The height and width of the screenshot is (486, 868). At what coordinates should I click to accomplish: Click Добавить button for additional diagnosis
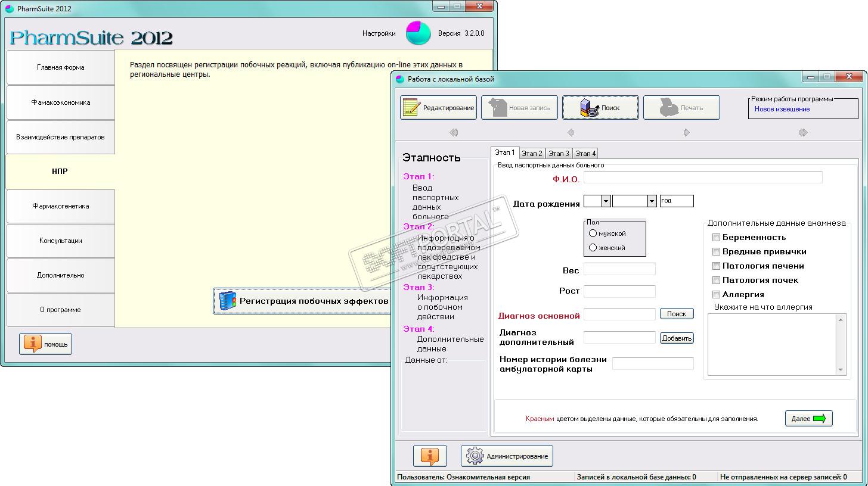click(x=677, y=338)
